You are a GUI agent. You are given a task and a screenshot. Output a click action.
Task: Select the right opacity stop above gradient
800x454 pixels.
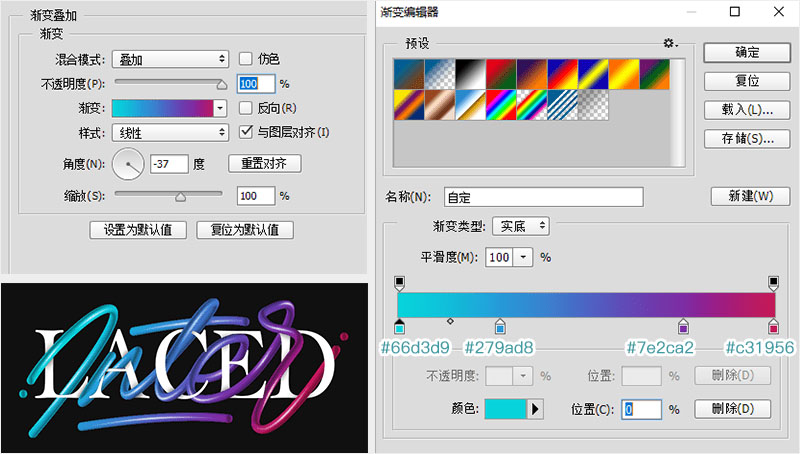coord(773,283)
